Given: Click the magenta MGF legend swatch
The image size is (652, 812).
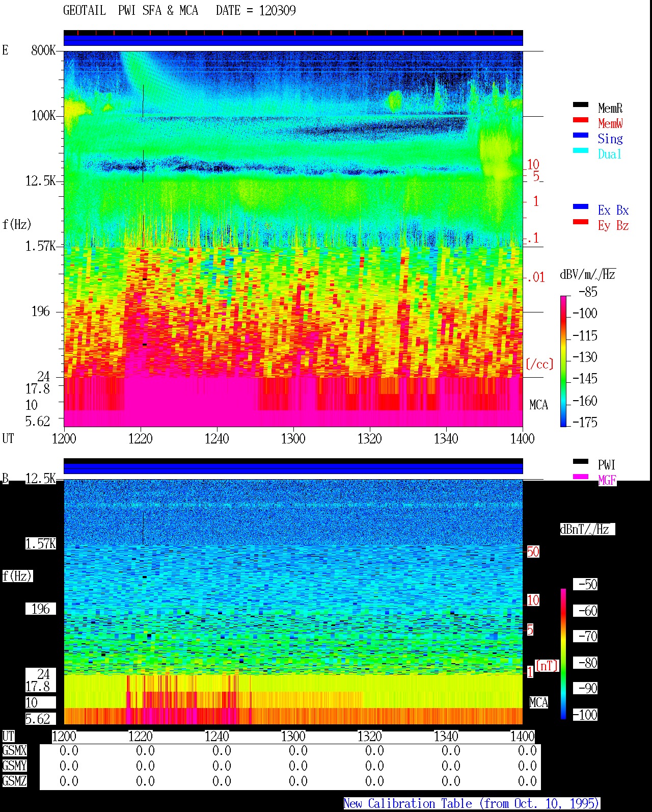Looking at the screenshot, I should 581,477.
